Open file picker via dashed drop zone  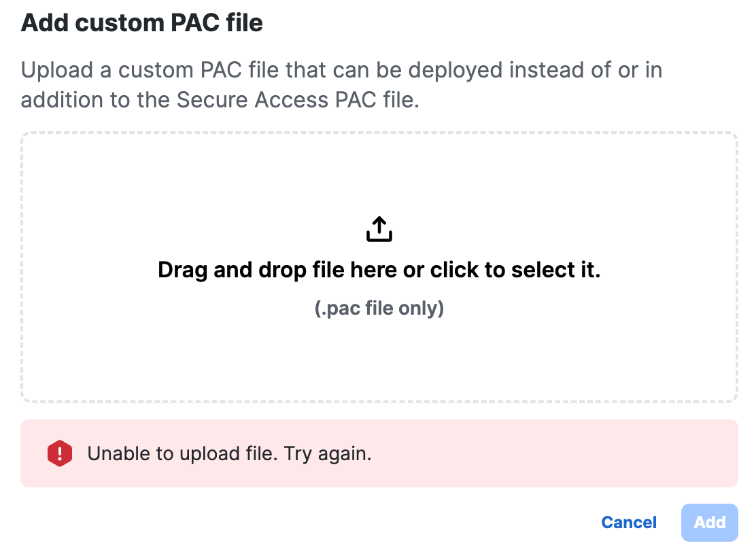379,266
